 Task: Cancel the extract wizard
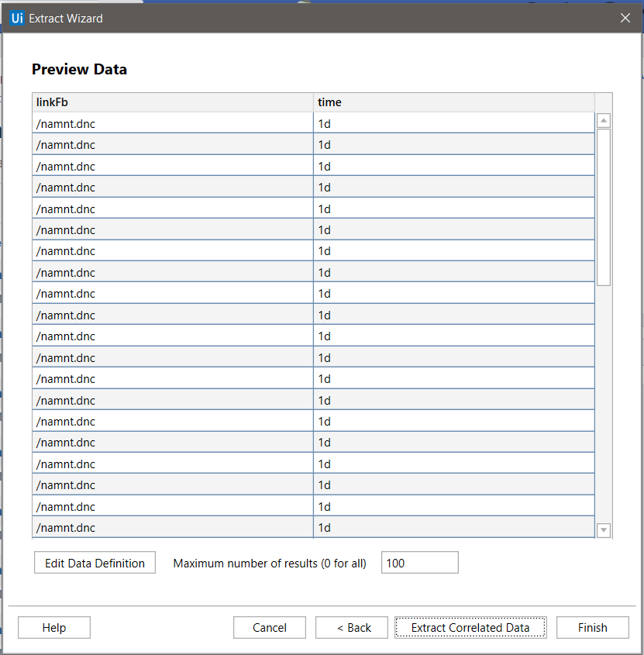click(x=270, y=627)
